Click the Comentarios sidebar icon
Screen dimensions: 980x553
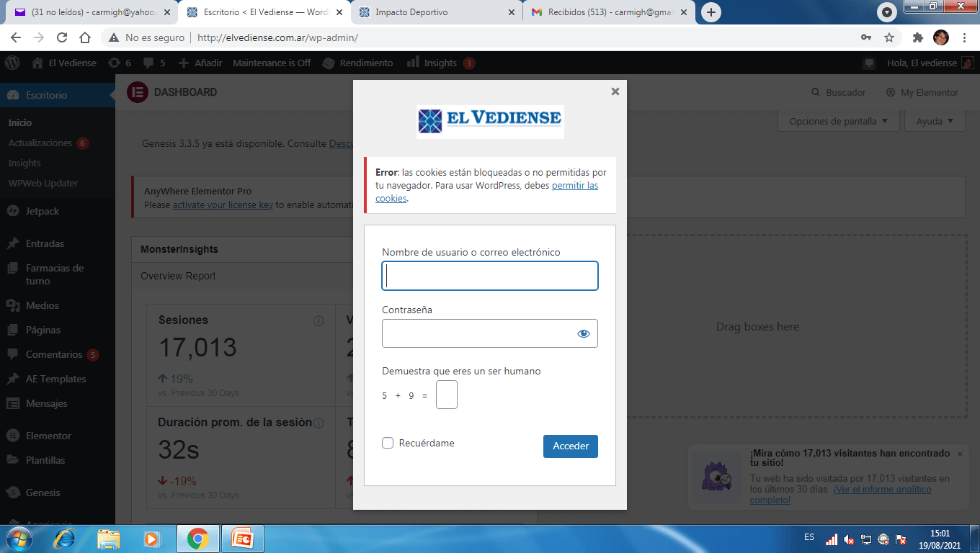(13, 354)
